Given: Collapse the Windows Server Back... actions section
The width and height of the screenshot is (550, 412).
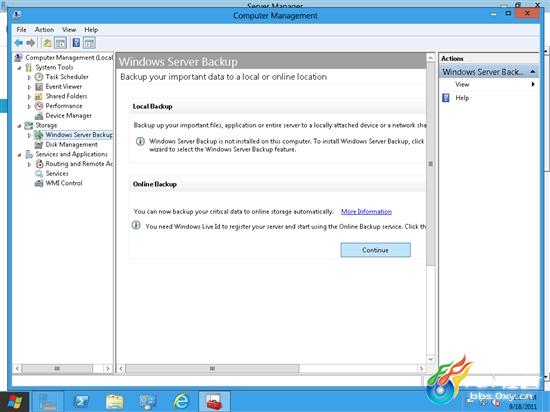Looking at the screenshot, I should pyautogui.click(x=533, y=72).
